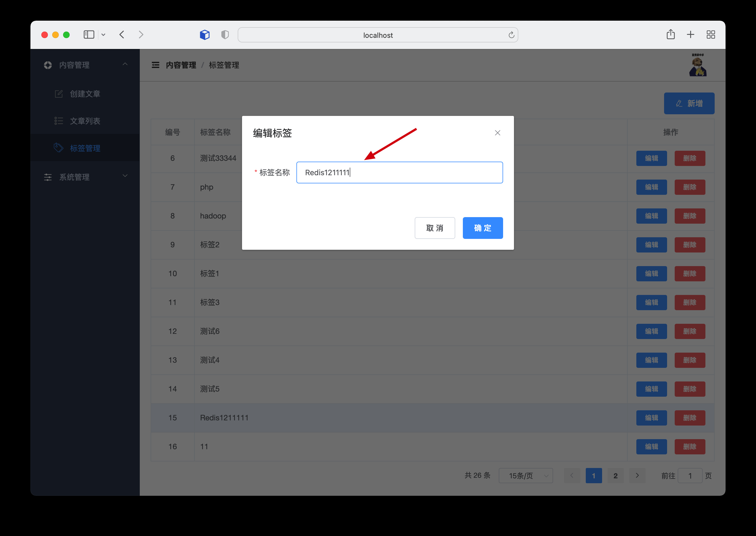The height and width of the screenshot is (536, 756).
Task: Click the 取消 cancel button
Action: (x=434, y=228)
